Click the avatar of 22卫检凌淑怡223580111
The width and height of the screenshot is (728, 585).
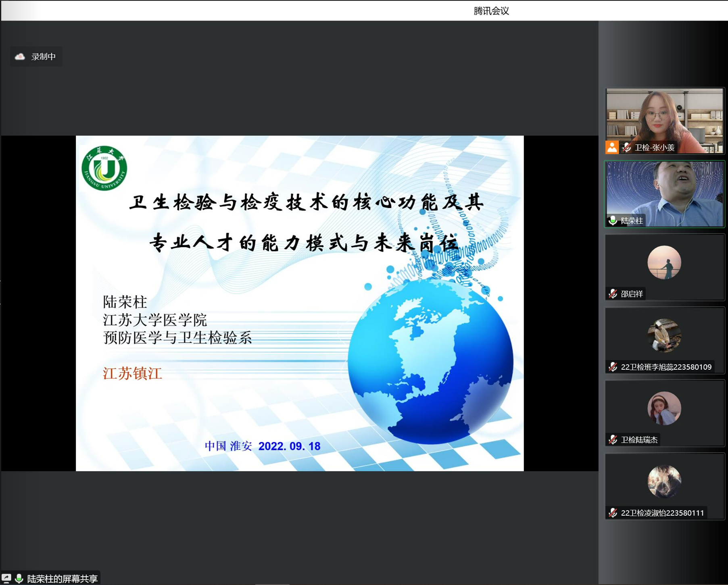coord(664,481)
